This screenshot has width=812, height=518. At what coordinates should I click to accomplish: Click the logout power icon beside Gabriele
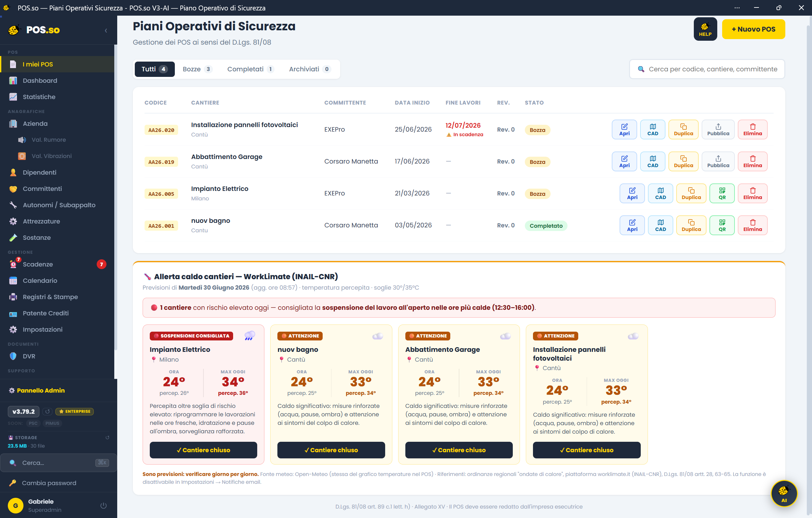pos(104,505)
